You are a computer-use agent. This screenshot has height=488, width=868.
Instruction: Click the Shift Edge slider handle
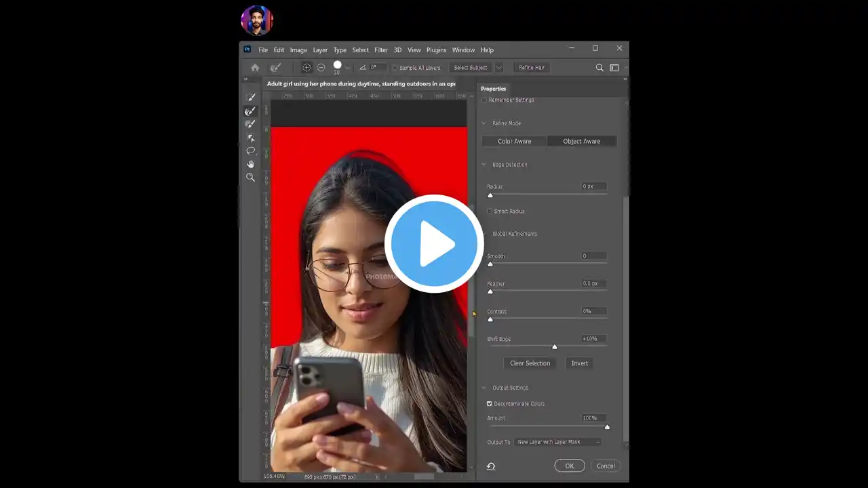(555, 347)
